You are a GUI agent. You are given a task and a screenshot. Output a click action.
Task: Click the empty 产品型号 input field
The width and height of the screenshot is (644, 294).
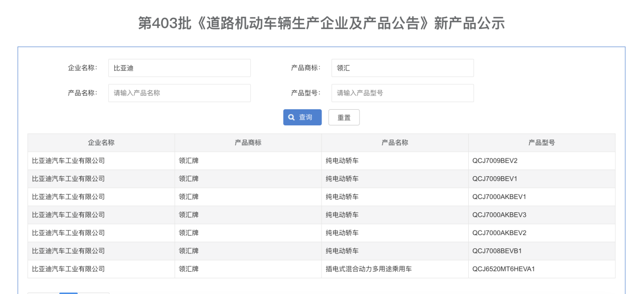(x=403, y=93)
